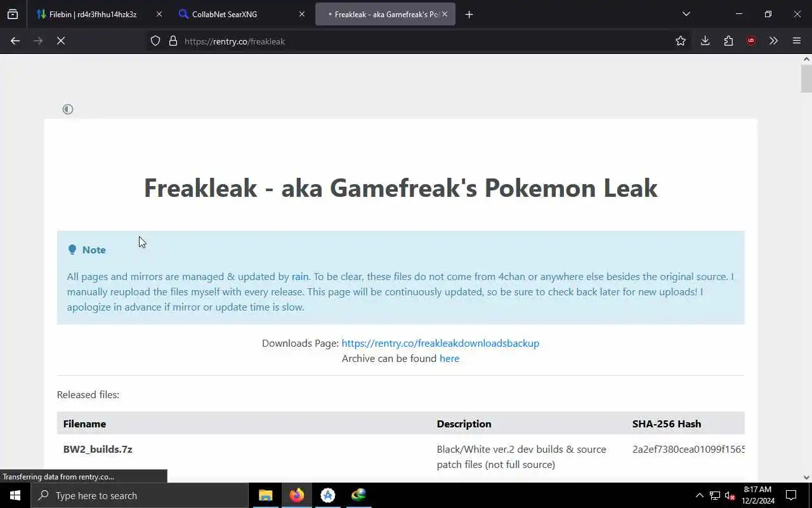Click the scrollbar up arrow
Screen dimensions: 812x508
[x=806, y=59]
